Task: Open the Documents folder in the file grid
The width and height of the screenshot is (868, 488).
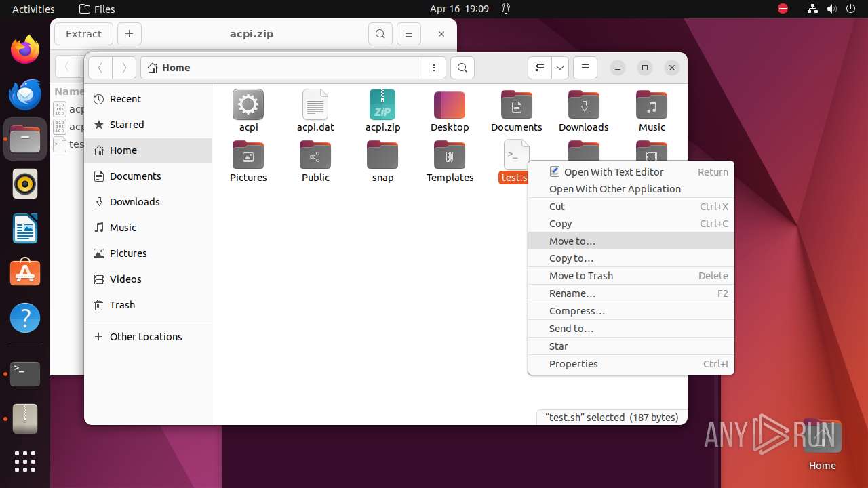Action: tap(517, 105)
